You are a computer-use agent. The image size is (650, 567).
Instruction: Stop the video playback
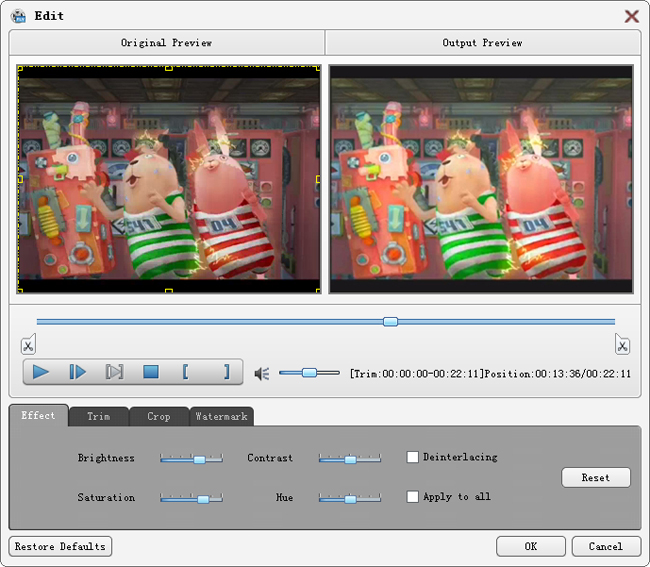pos(151,372)
